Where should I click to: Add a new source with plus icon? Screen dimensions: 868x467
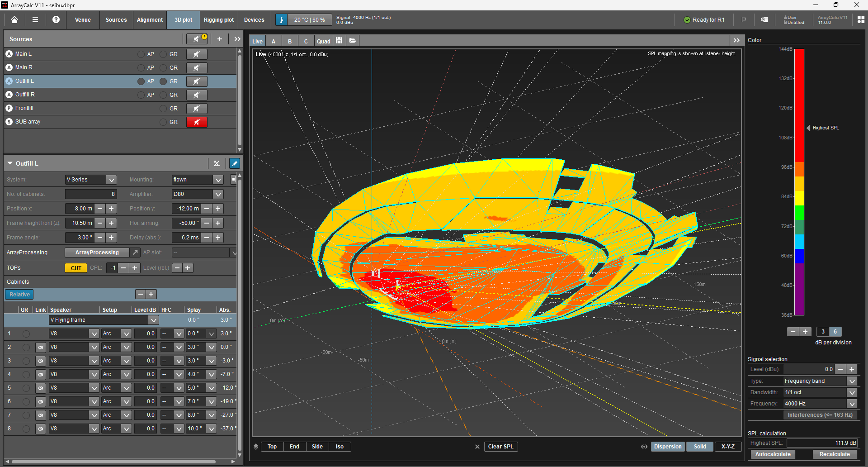click(220, 39)
